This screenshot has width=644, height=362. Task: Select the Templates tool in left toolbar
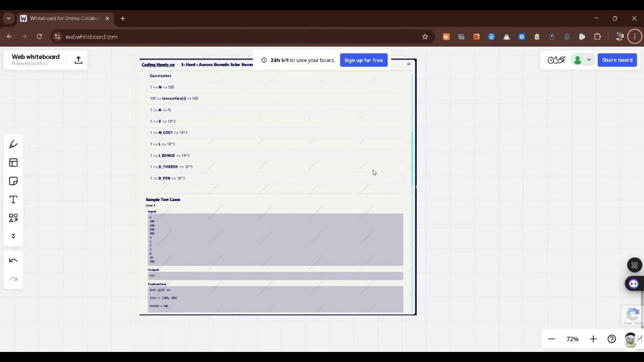[x=14, y=163]
